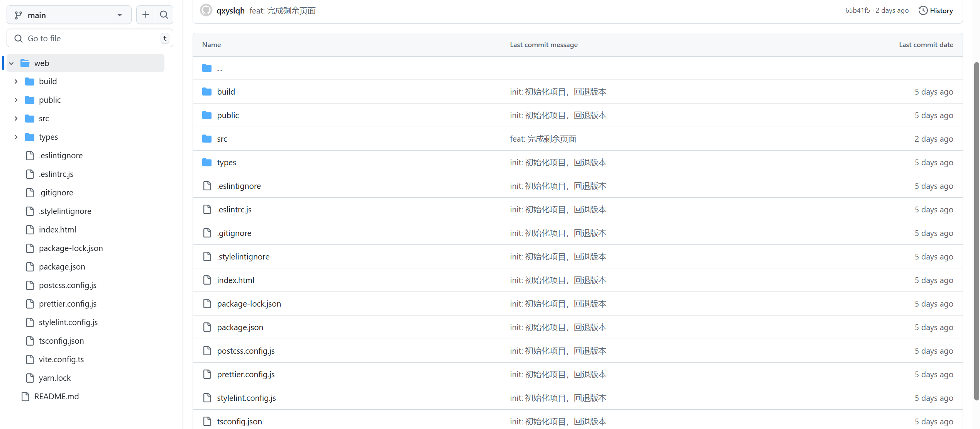Screen dimensions: 980x429
Task: Open commit message feat: 完成剩余页面 in src row
Action: coord(543,139)
